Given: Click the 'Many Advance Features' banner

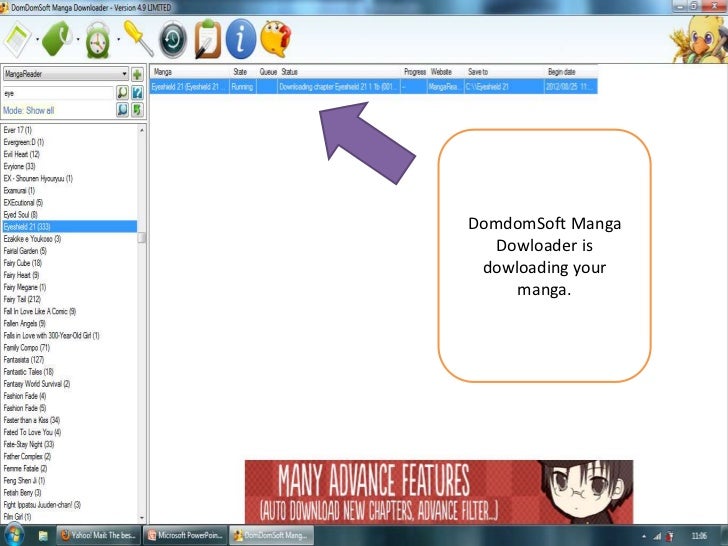Looking at the screenshot, I should (x=439, y=492).
